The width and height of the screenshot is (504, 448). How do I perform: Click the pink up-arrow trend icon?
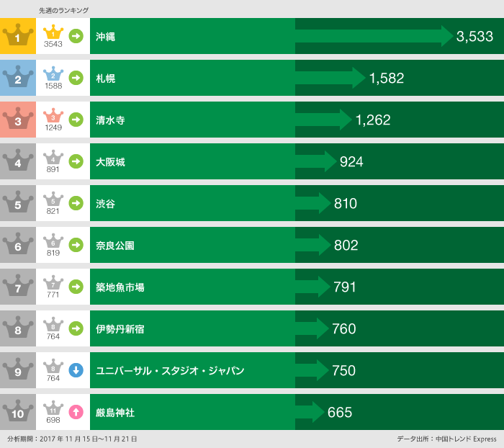(x=76, y=412)
